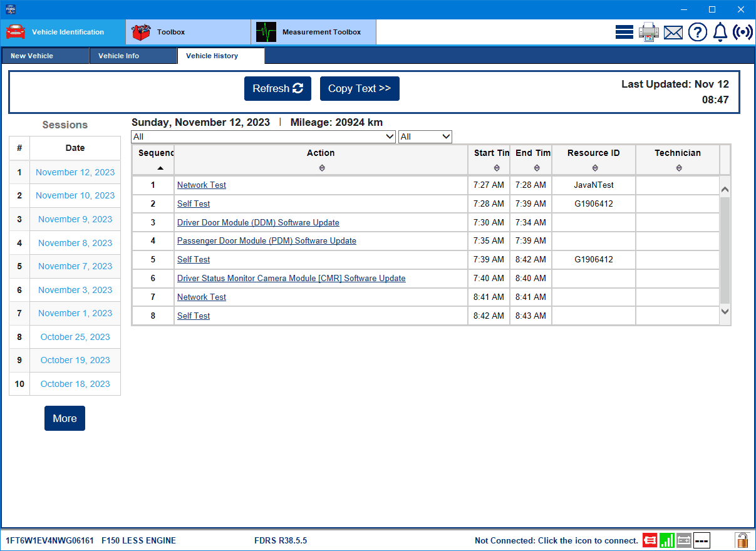Expand the wide 'All' filter dropdown
This screenshot has height=551, width=756.
[263, 136]
